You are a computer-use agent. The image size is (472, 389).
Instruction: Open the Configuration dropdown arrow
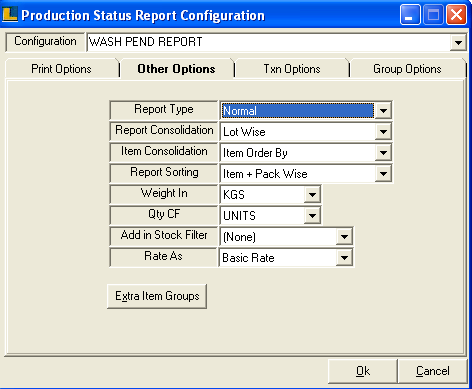pos(458,42)
